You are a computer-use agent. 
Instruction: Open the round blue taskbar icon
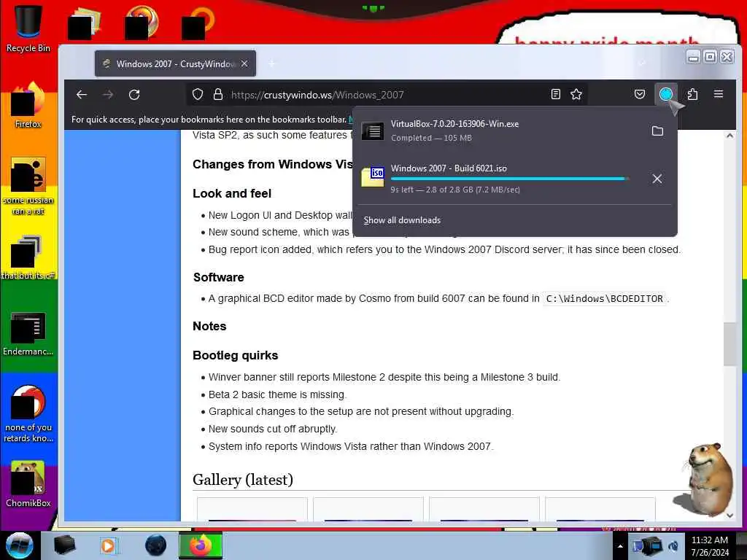(x=156, y=545)
